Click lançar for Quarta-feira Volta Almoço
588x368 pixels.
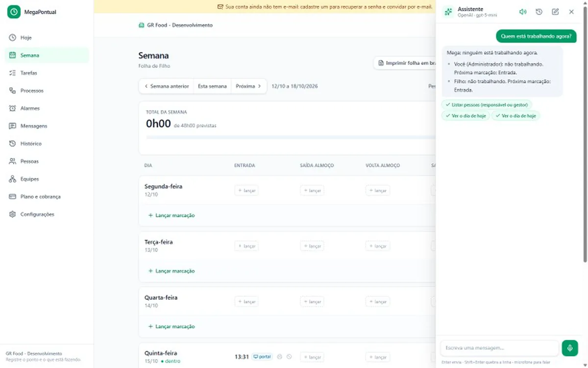coord(378,301)
